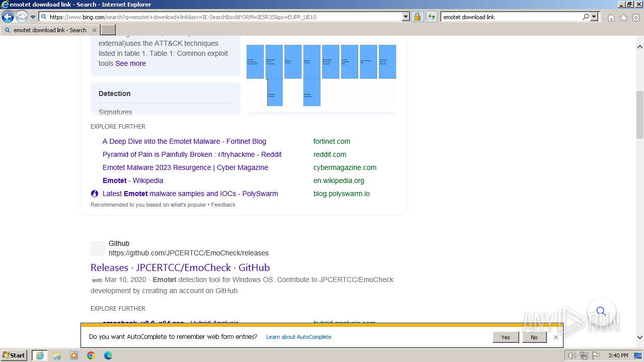Click the scrollbar up arrow
Image resolution: width=644 pixels, height=362 pixels.
640,46
